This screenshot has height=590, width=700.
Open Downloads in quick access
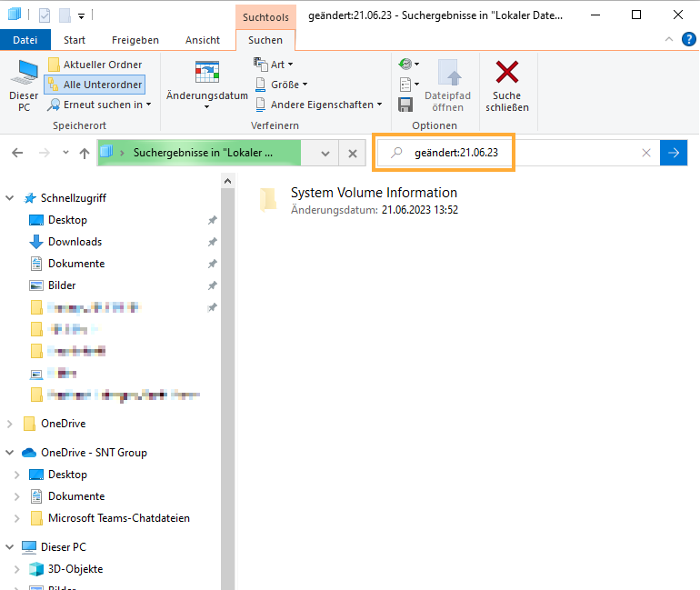tap(75, 242)
